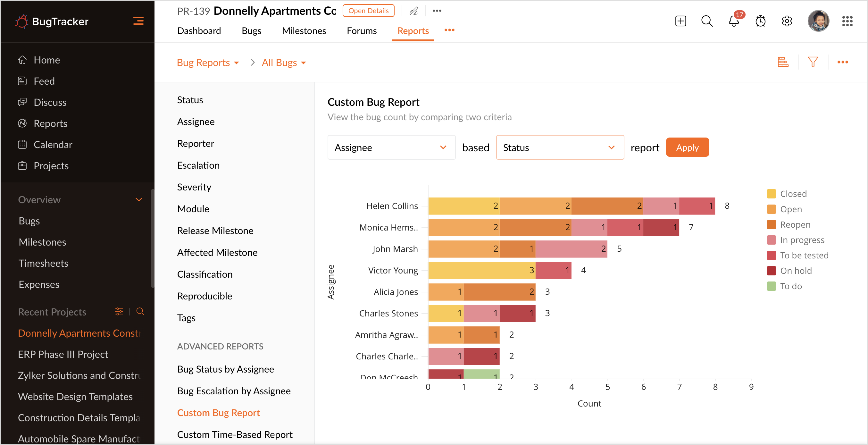Click the timer stopwatch icon
868x445 pixels.
click(x=760, y=21)
